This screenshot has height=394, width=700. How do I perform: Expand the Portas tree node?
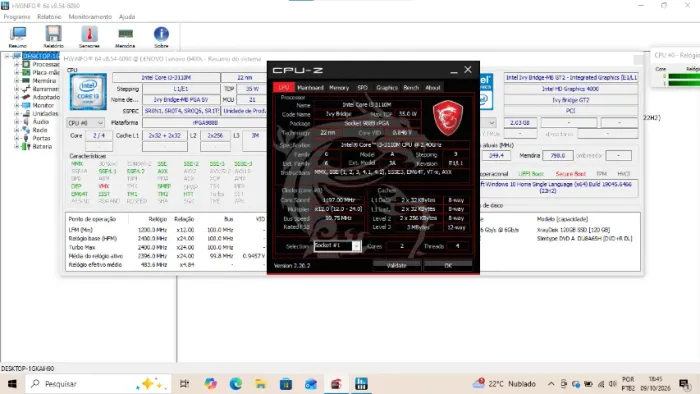17,138
